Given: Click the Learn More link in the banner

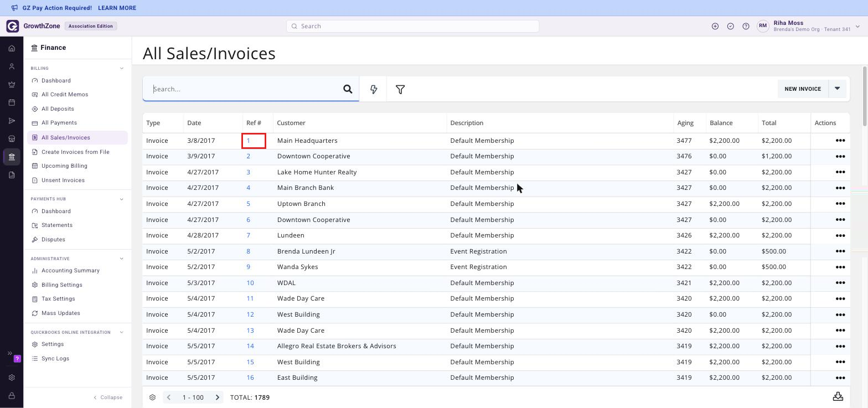Looking at the screenshot, I should [117, 8].
